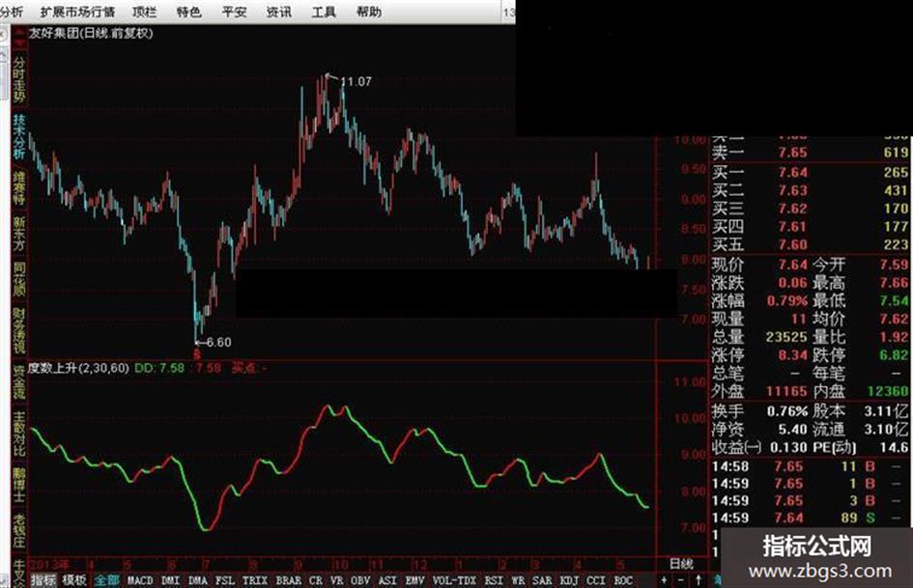Switch to the FSL indicator
Viewport: 913px width, 588px height.
pyautogui.click(x=225, y=580)
